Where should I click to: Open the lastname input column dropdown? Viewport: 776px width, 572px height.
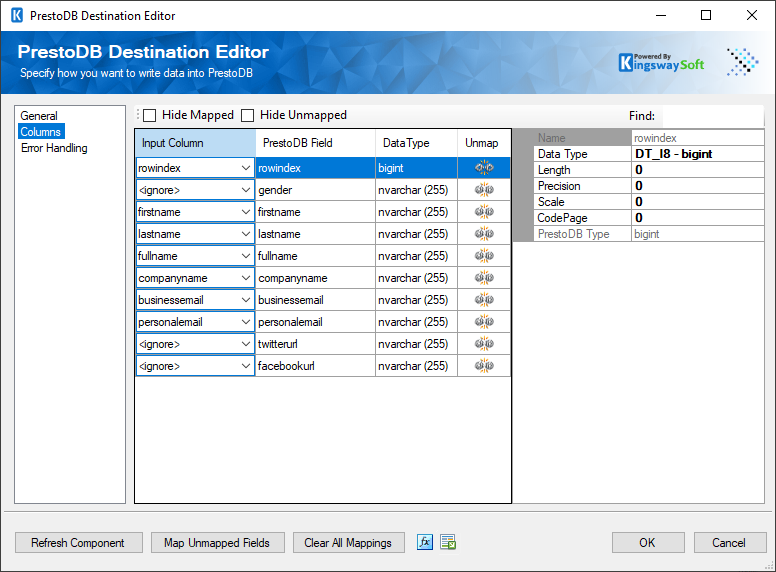tap(245, 234)
